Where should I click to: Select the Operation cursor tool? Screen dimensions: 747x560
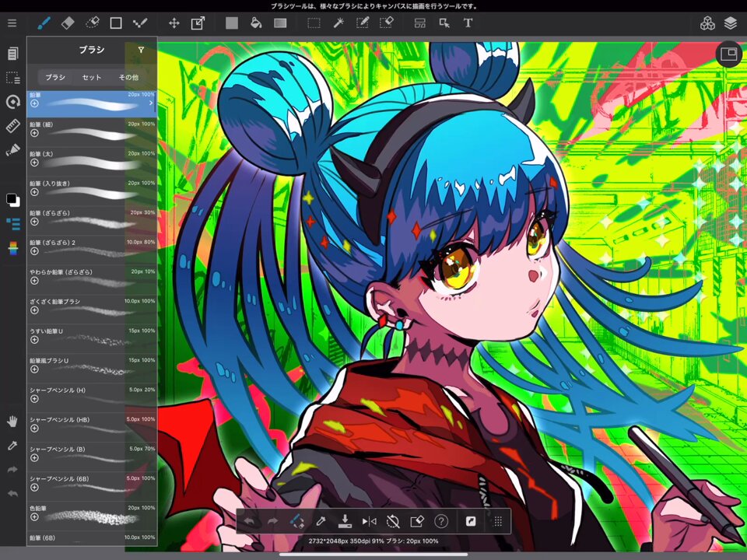444,23
